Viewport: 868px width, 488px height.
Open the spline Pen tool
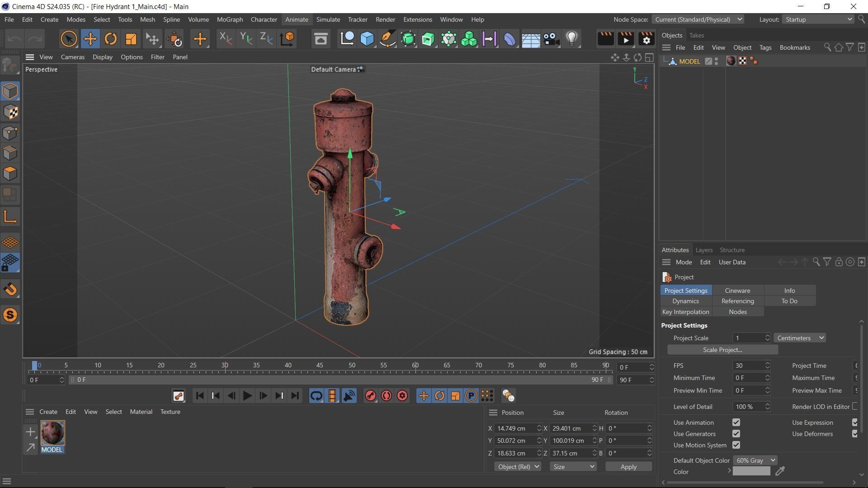[387, 39]
